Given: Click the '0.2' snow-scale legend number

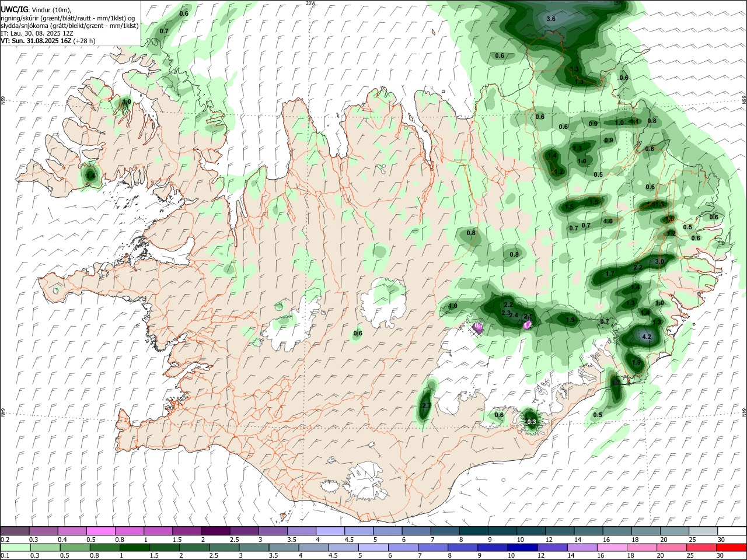Looking at the screenshot, I should (5, 540).
